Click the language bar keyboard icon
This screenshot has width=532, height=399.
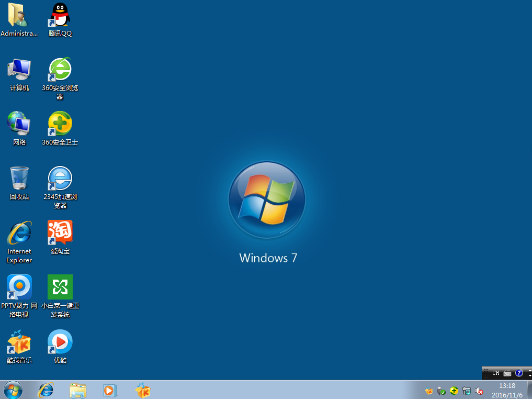pyautogui.click(x=507, y=373)
